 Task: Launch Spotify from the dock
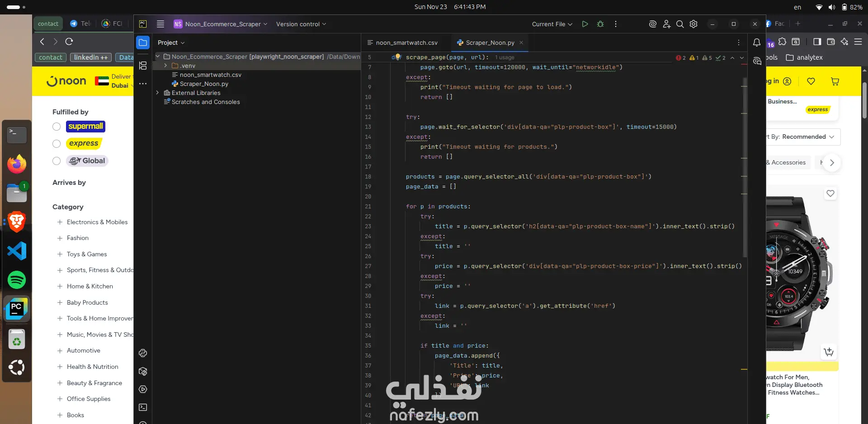coord(17,280)
